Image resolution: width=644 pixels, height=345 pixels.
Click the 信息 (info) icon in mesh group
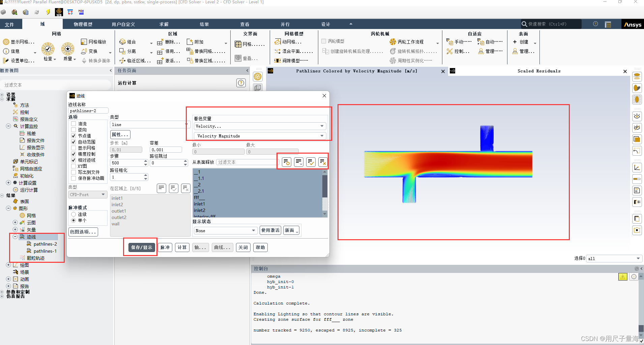[6, 51]
